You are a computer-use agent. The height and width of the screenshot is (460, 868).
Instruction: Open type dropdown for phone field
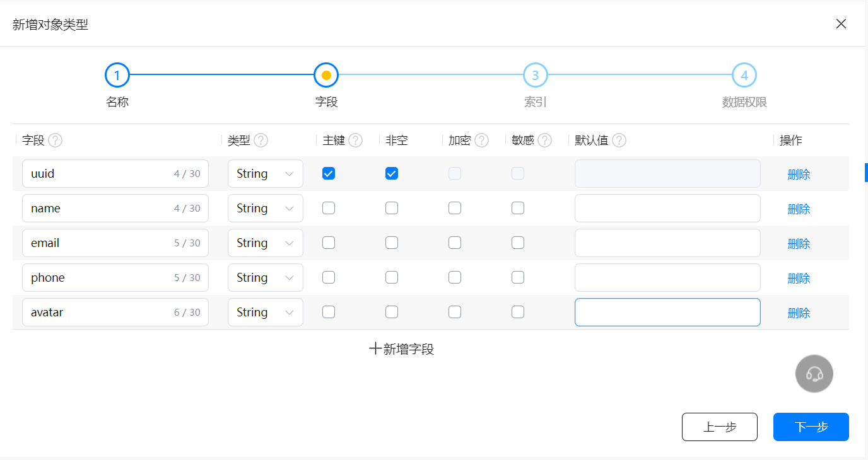266,277
